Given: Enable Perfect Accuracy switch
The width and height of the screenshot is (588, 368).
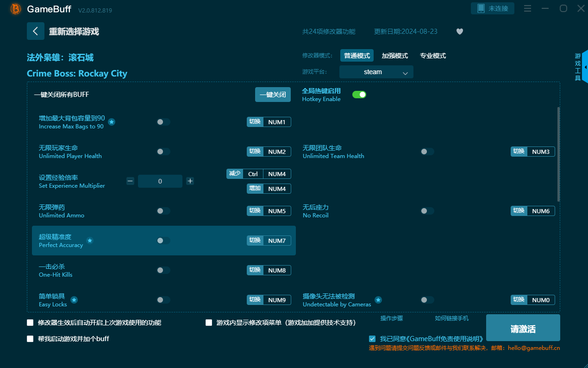Looking at the screenshot, I should point(163,241).
